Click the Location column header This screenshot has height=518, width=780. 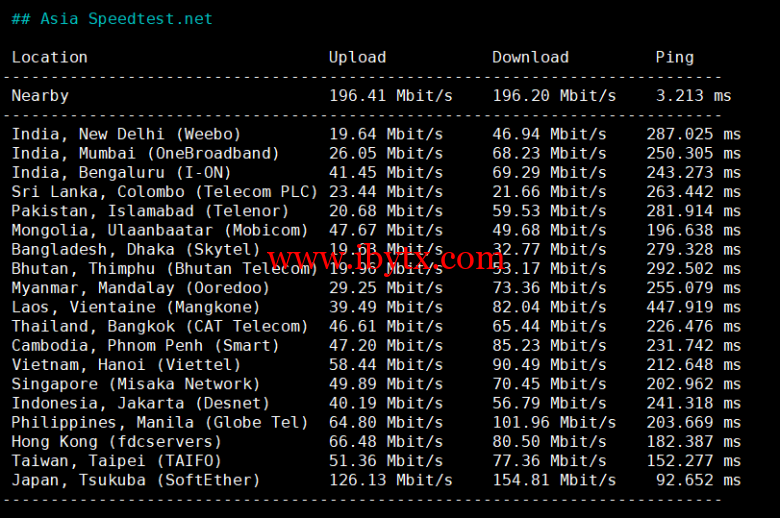point(50,57)
